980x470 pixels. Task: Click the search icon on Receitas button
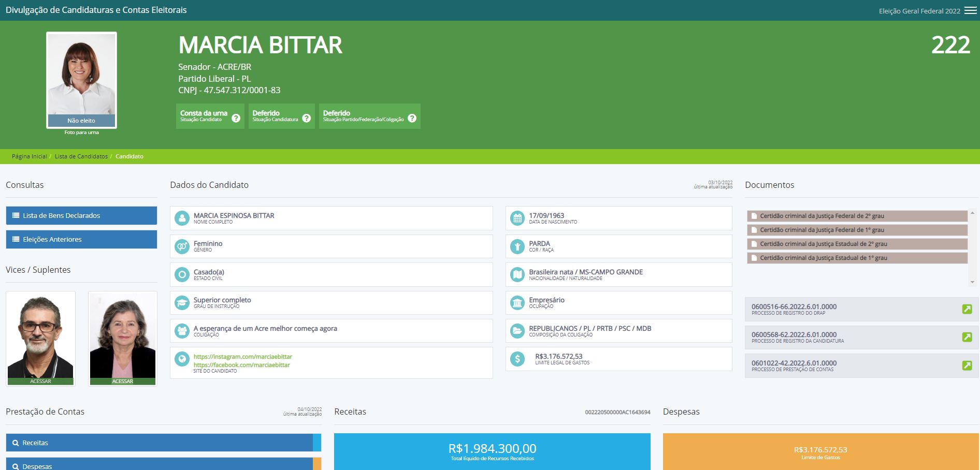(x=16, y=443)
